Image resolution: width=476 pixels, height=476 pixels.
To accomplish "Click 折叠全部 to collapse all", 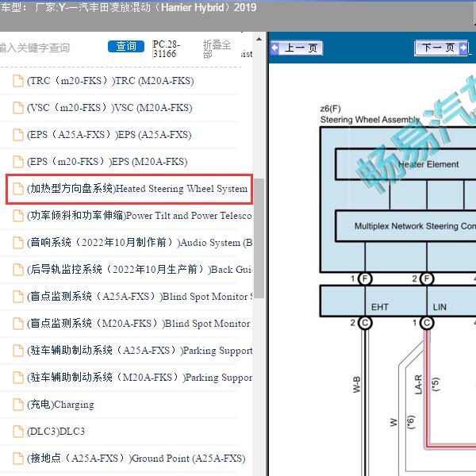I will click(x=217, y=49).
